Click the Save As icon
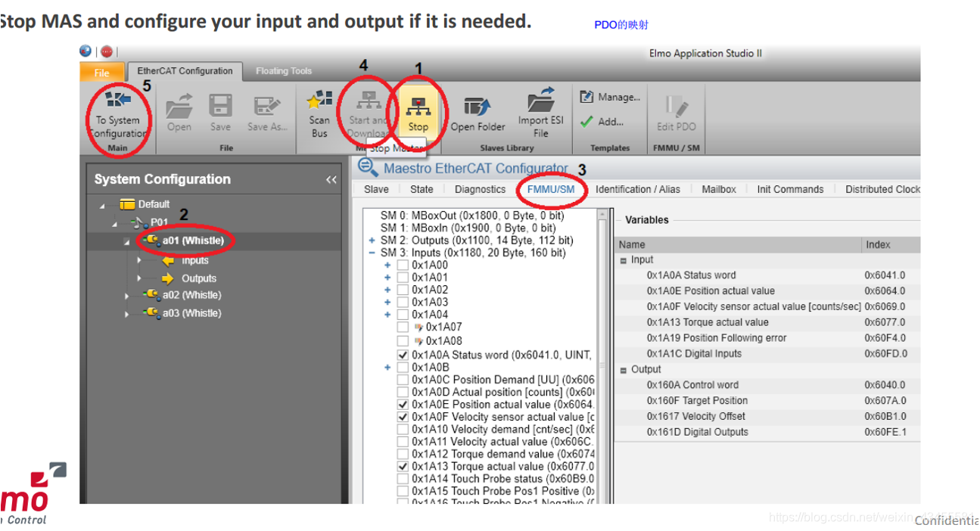 (267, 106)
